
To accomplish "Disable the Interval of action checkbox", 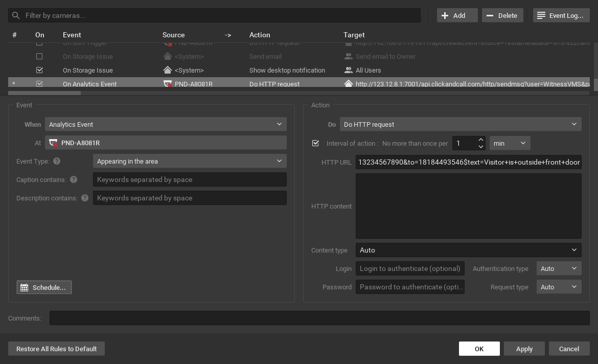I will 315,143.
